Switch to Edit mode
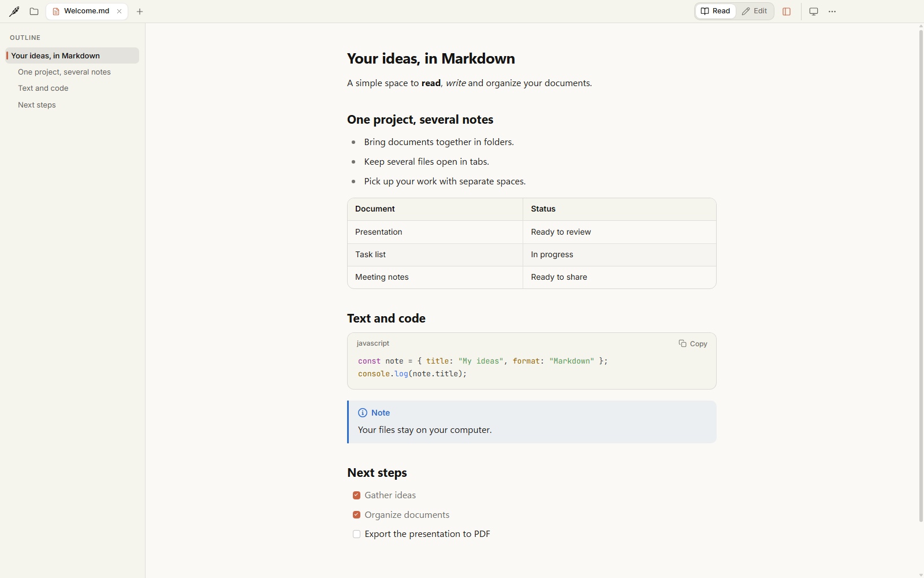 755,11
